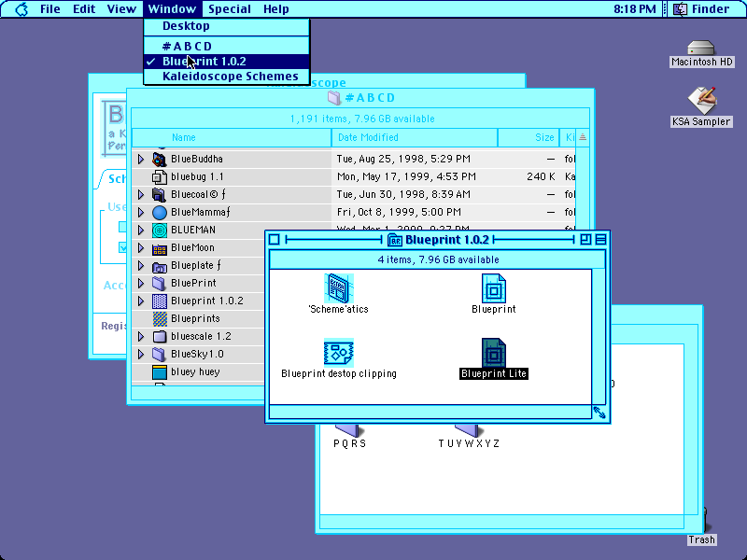The image size is (747, 560).
Task: Expand the BlueMammaƒ folder triangle
Action: [141, 213]
